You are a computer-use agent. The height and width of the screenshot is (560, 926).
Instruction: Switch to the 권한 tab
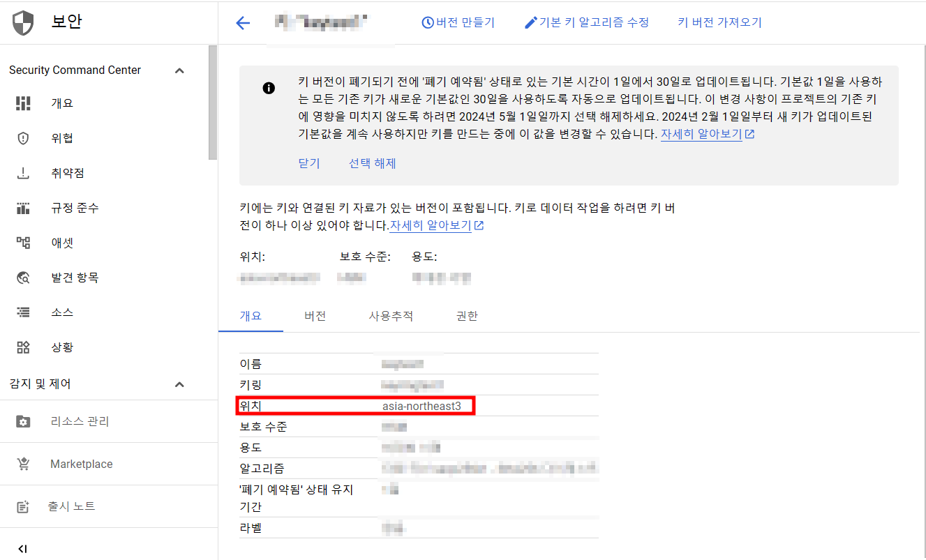[467, 316]
